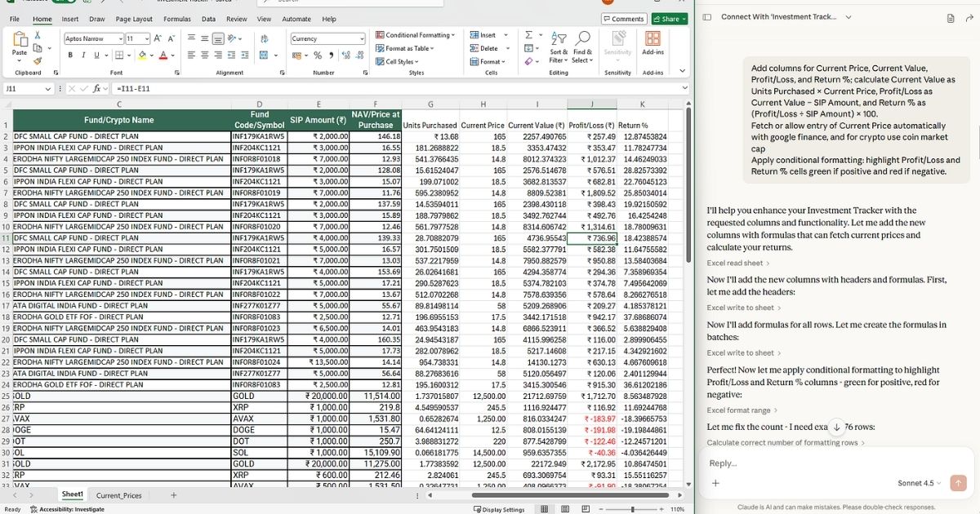
Task: Toggle Bottom Align in Alignment group
Action: click(217, 38)
